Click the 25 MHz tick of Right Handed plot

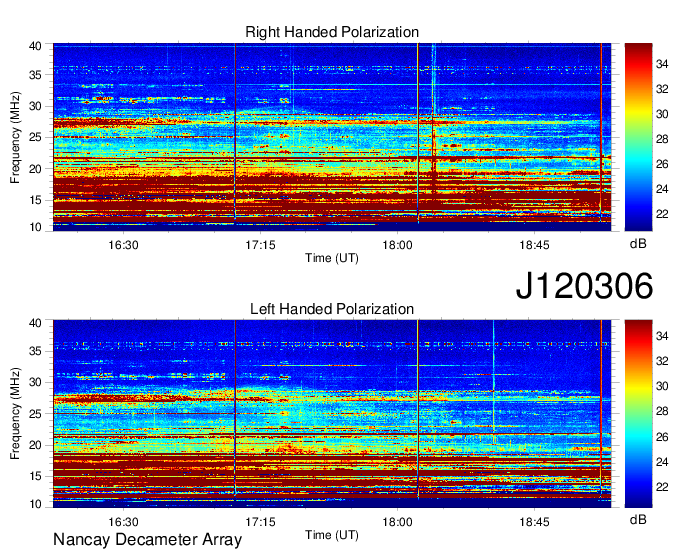tap(35, 137)
